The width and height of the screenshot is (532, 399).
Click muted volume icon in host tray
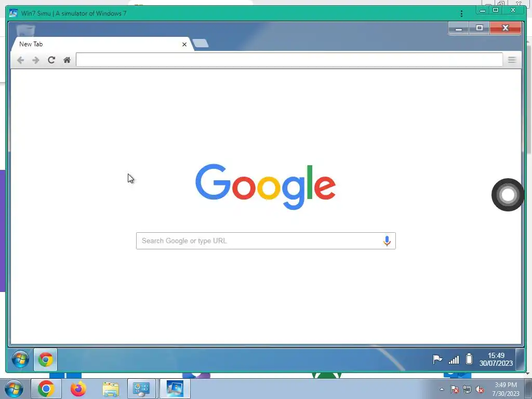(x=480, y=389)
